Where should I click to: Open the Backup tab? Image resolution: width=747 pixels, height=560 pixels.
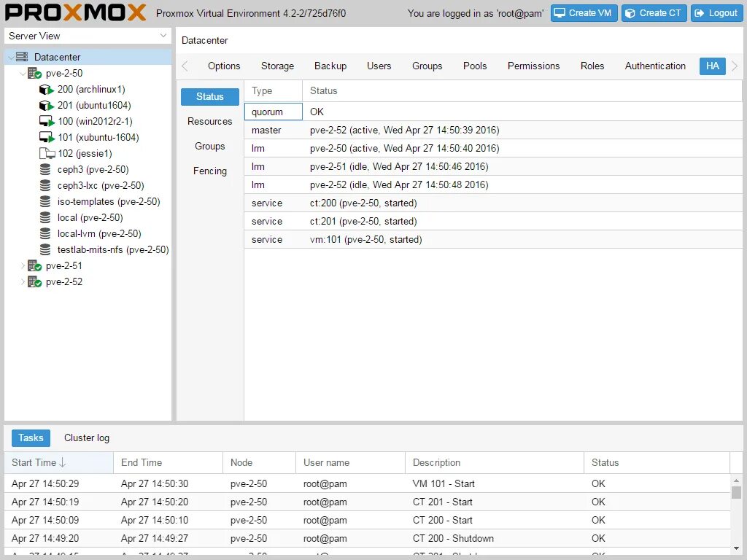coord(330,66)
